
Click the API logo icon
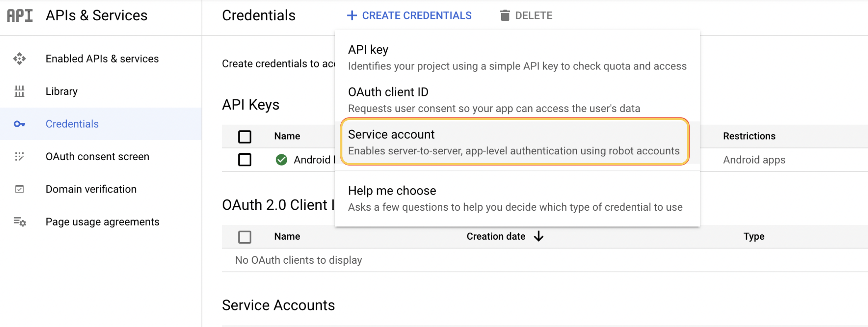point(20,15)
